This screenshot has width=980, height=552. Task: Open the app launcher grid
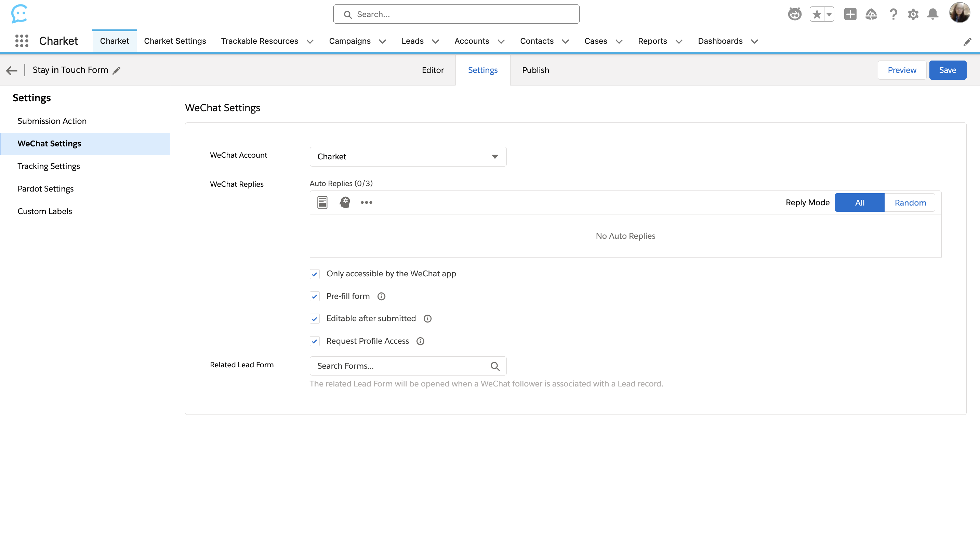coord(22,41)
